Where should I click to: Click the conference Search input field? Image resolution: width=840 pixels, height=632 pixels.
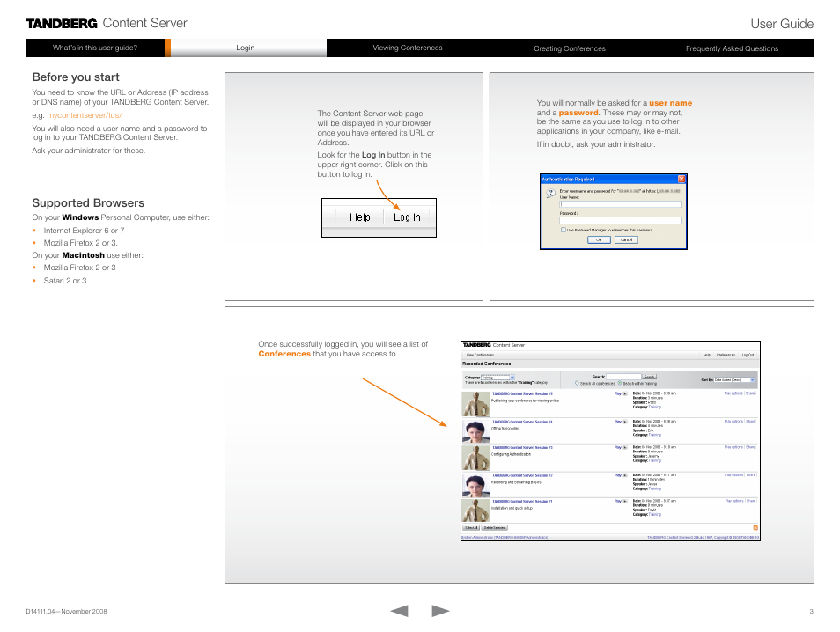coord(623,377)
